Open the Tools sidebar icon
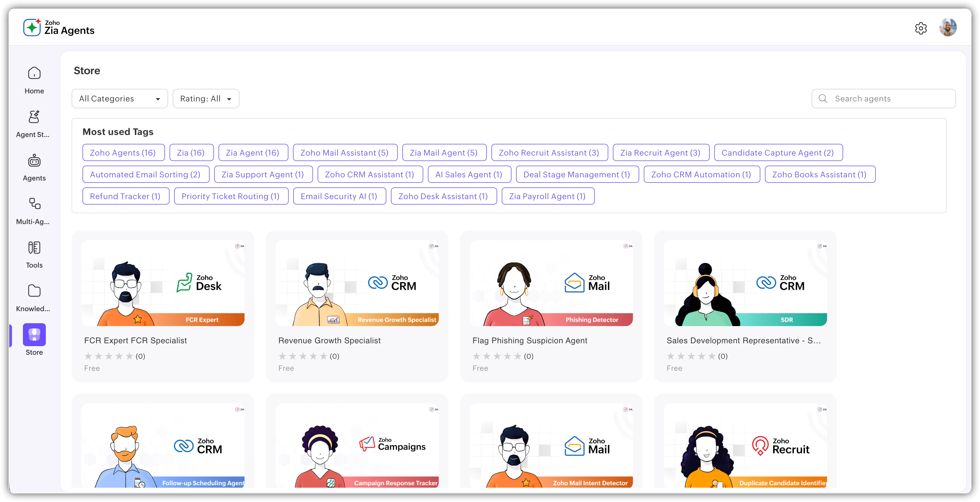Screen dimensions: 980x502 point(34,248)
